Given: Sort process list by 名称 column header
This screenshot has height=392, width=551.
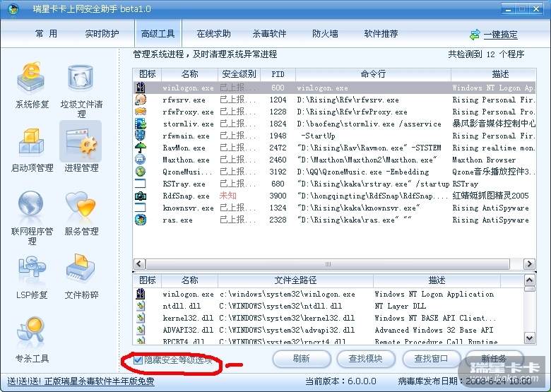Looking at the screenshot, I should (x=190, y=74).
